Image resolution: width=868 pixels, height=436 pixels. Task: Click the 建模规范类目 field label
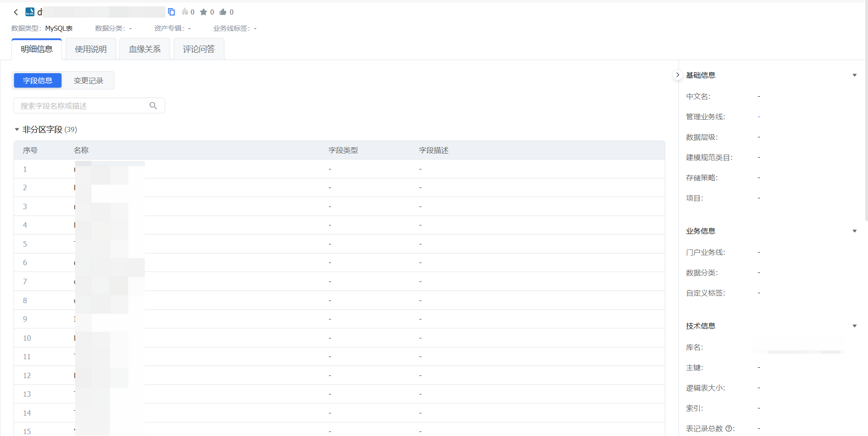click(709, 157)
